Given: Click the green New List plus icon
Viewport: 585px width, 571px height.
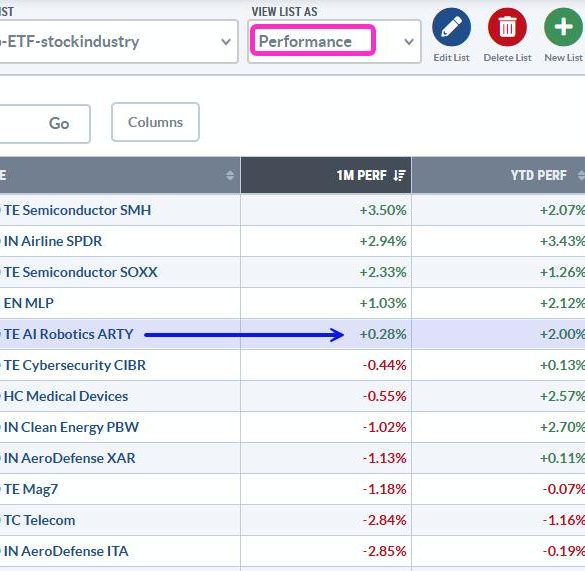Looking at the screenshot, I should [563, 27].
